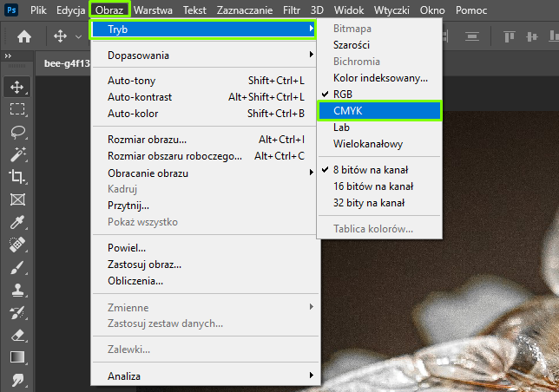This screenshot has width=559, height=392.
Task: Choose Zastosuj obraz menu entry
Action: tap(205, 265)
